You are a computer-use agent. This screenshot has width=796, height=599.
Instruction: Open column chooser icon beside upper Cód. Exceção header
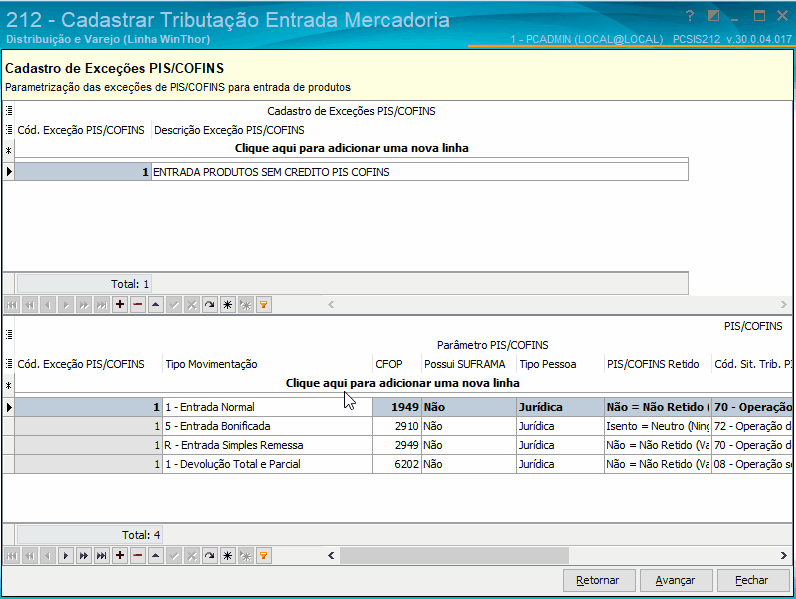(9, 129)
